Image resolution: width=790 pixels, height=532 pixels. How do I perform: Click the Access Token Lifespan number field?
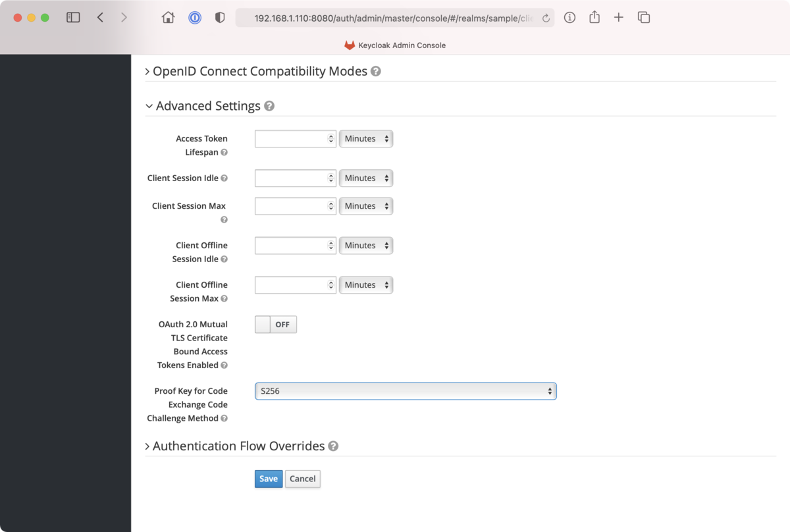296,139
